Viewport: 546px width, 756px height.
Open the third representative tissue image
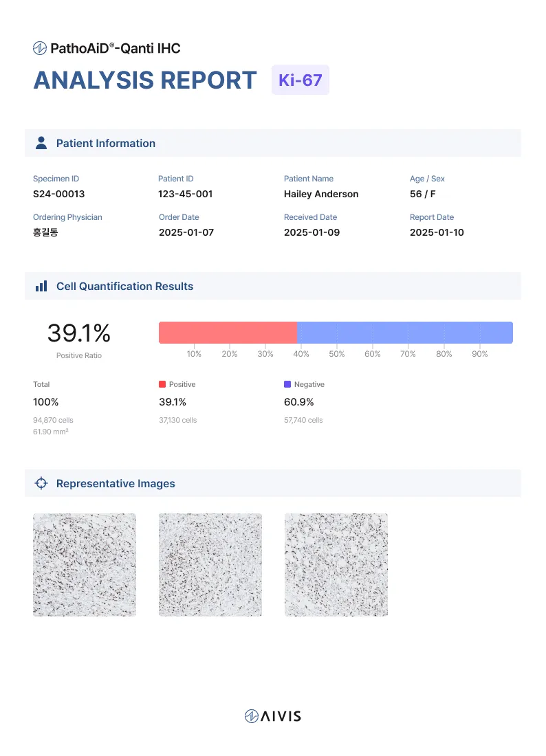[336, 564]
